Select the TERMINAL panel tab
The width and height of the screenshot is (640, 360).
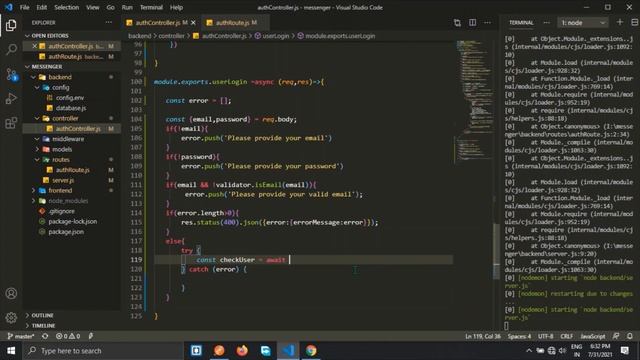(521, 23)
